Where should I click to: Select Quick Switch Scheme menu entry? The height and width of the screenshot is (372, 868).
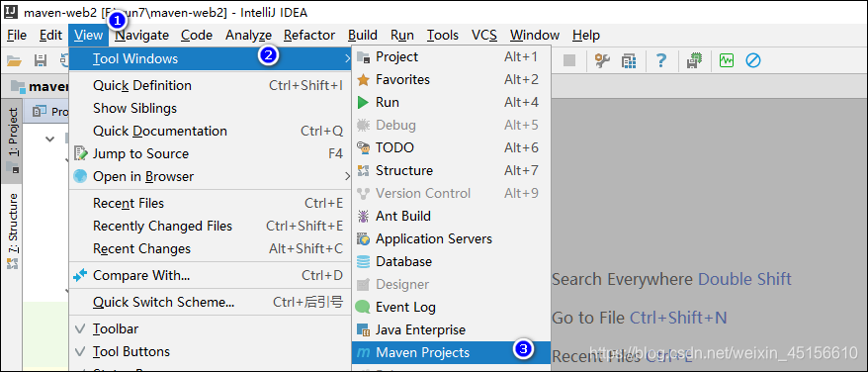tap(211, 302)
